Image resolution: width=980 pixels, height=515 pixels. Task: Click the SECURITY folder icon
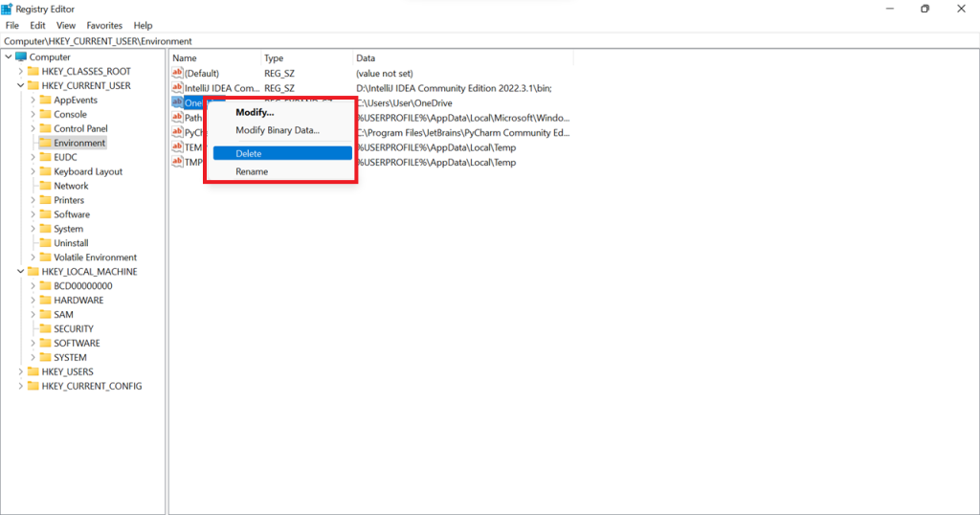coord(45,328)
